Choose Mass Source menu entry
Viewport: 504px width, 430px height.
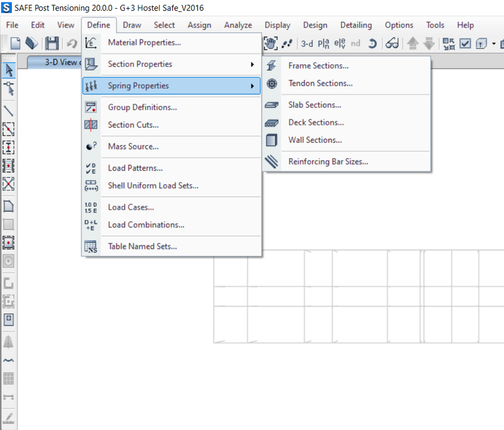[171, 147]
